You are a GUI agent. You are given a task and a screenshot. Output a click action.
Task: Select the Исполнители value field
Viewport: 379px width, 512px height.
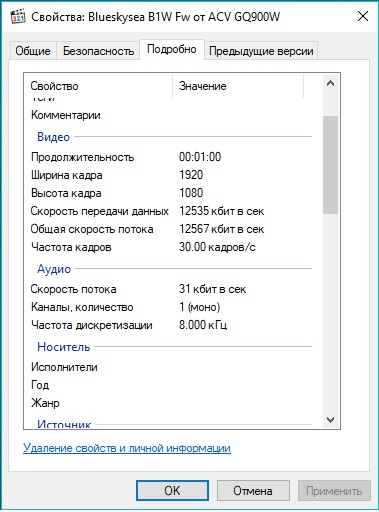pyautogui.click(x=244, y=367)
